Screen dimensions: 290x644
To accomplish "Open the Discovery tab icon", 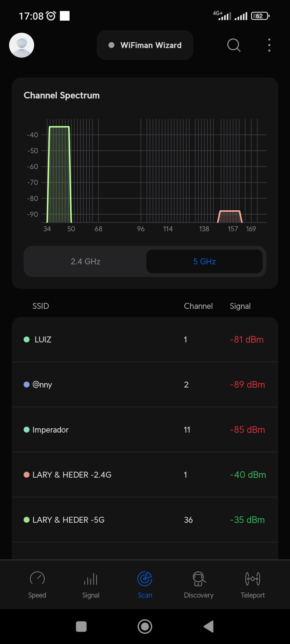I will point(199,579).
